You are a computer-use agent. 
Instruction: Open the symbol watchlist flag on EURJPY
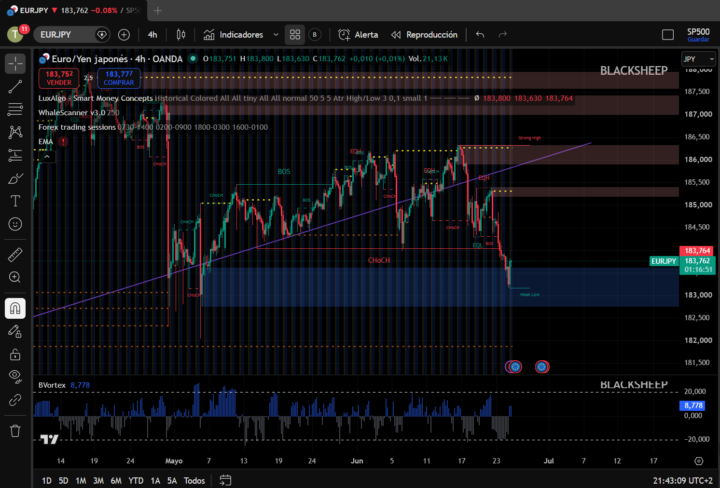pos(102,35)
